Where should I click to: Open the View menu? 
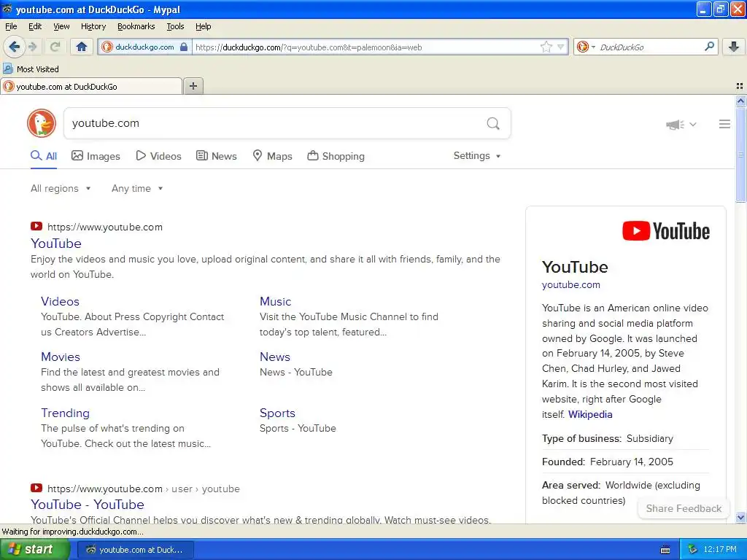click(61, 26)
